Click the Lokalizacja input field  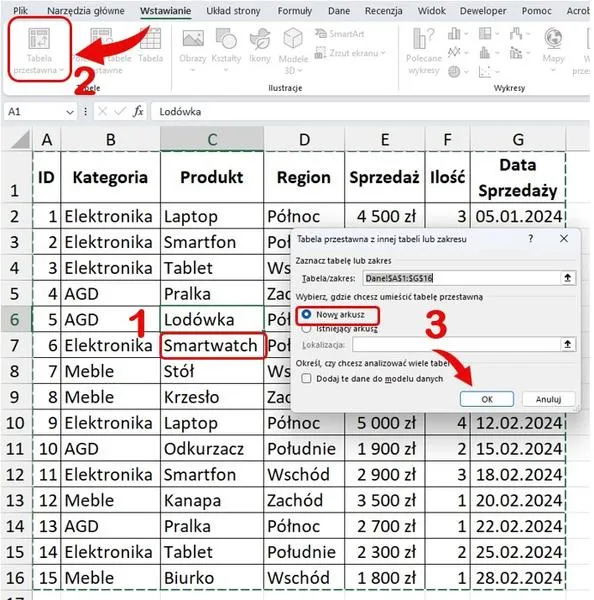coord(457,344)
